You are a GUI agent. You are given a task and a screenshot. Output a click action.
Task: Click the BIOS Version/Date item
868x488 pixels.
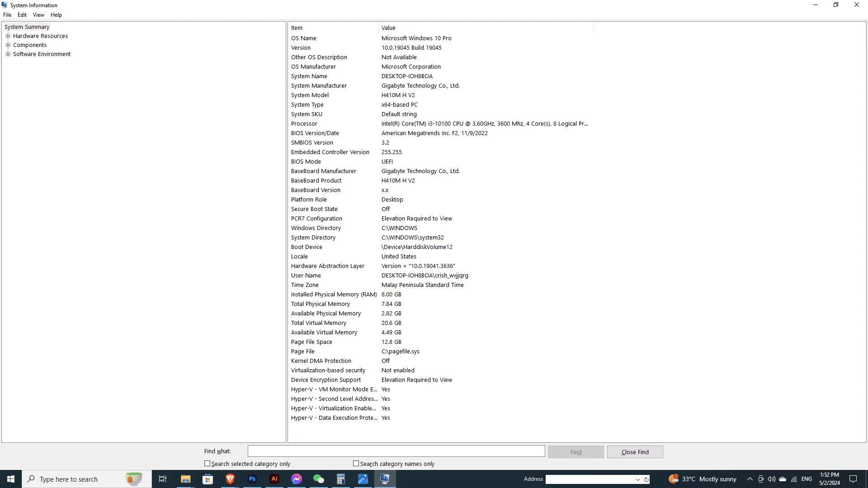tap(315, 133)
